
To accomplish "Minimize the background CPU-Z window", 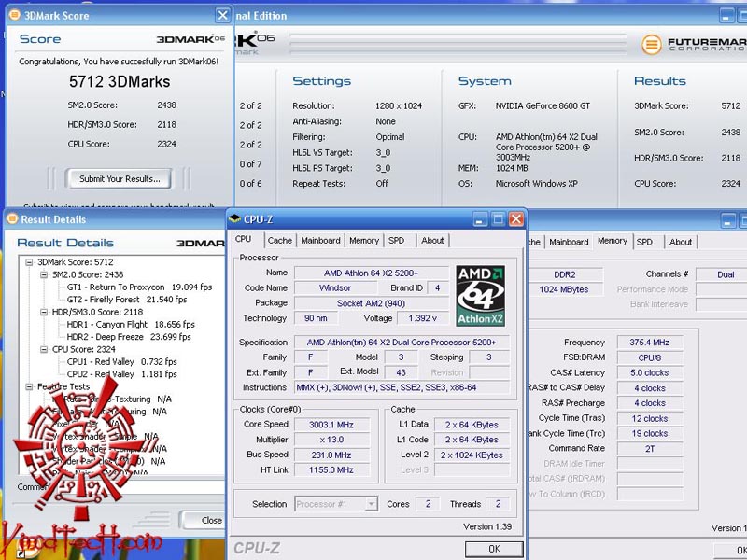I will tap(728, 221).
